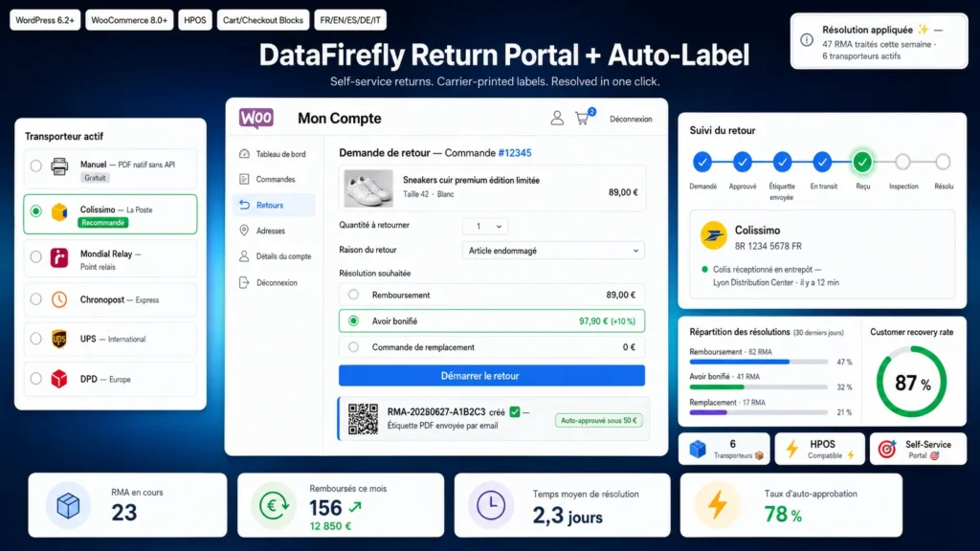Click the WordPress 6.2+ badge
The height and width of the screenshot is (551, 980).
point(45,20)
